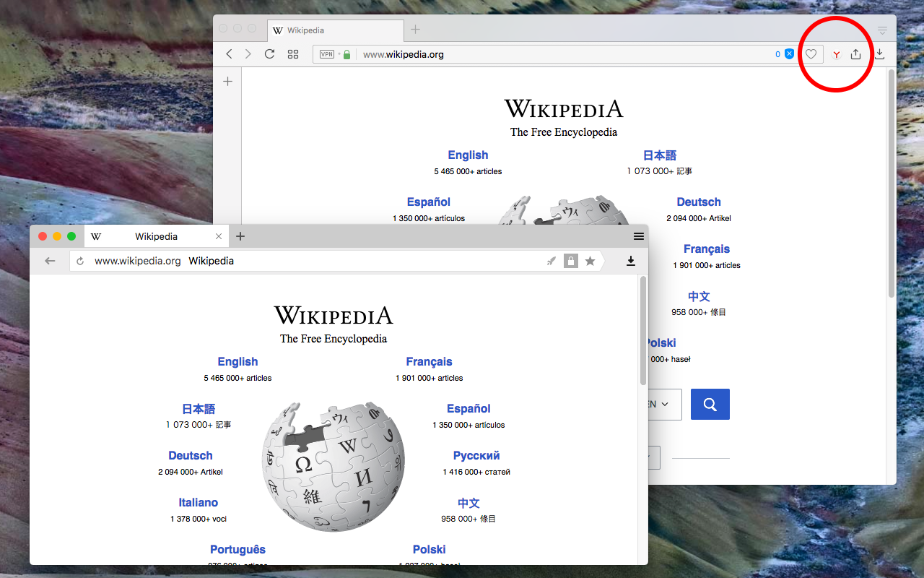Open the English Wikipedia link
This screenshot has height=578, width=924.
coord(237,361)
